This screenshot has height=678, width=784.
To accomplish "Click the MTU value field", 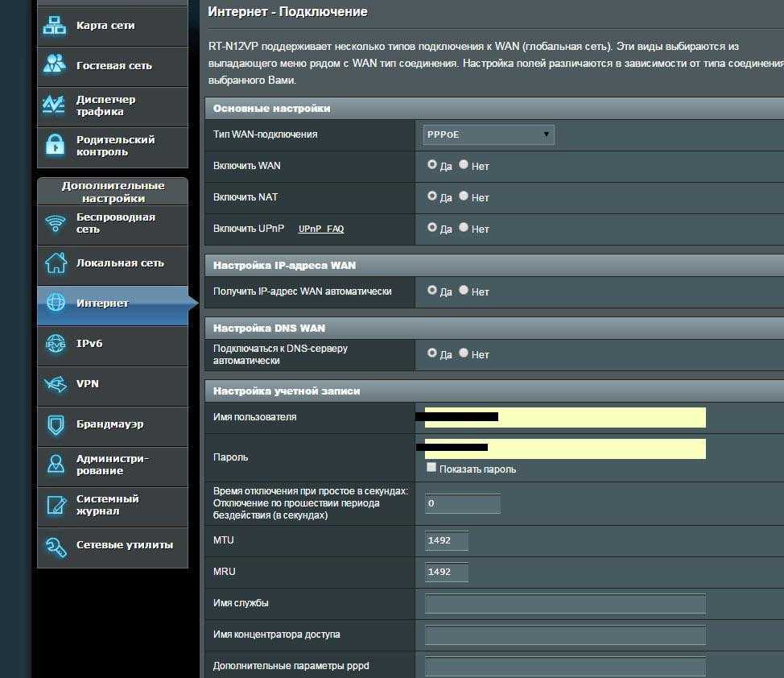I will [x=447, y=540].
